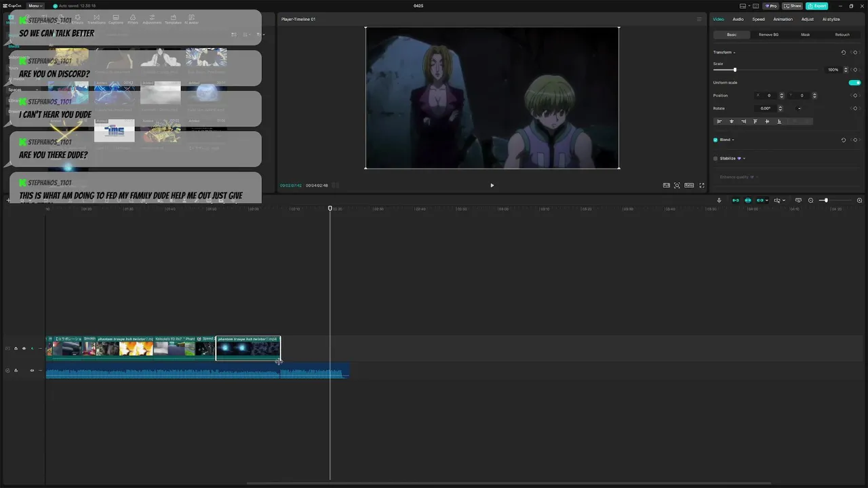Expand the Blend section arrow
Screen dimensions: 868x488
coord(733,140)
